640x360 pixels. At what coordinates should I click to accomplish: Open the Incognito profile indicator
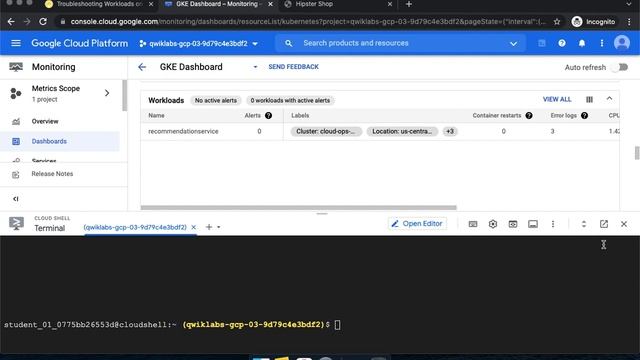click(x=594, y=22)
